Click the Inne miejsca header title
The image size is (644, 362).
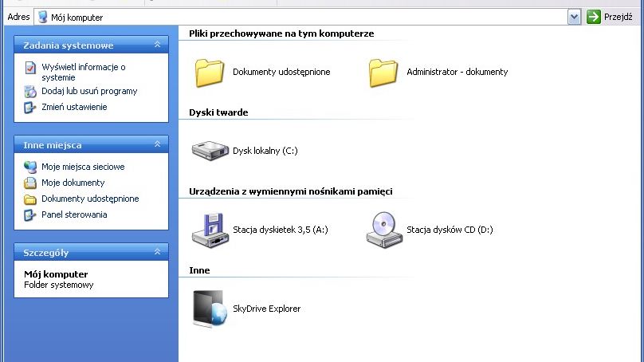(x=53, y=145)
